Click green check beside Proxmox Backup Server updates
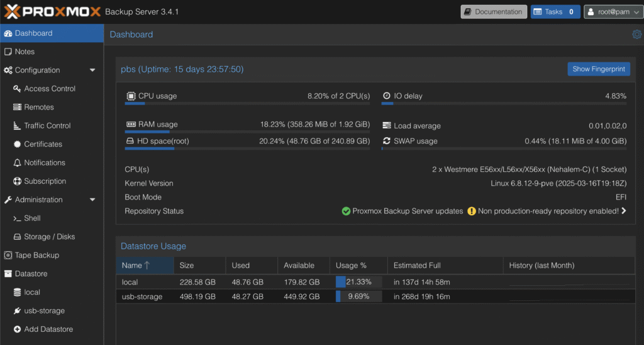Image resolution: width=644 pixels, height=345 pixels. (x=346, y=211)
